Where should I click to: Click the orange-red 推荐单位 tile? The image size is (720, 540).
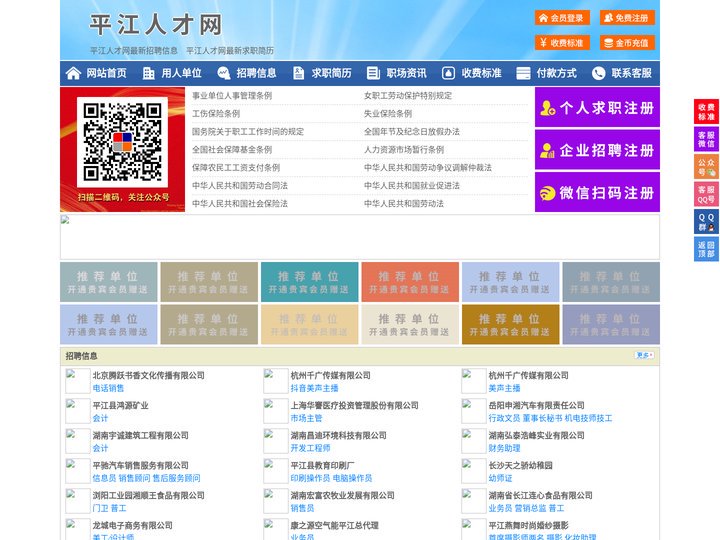[410, 282]
